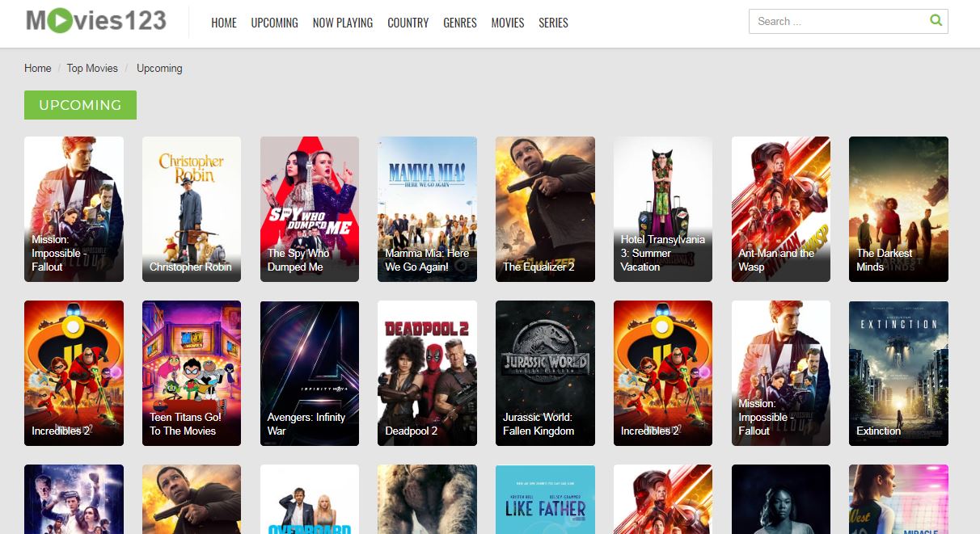Open Mamma Mia: Here We Go Again! poster
The image size is (980, 534).
427,208
